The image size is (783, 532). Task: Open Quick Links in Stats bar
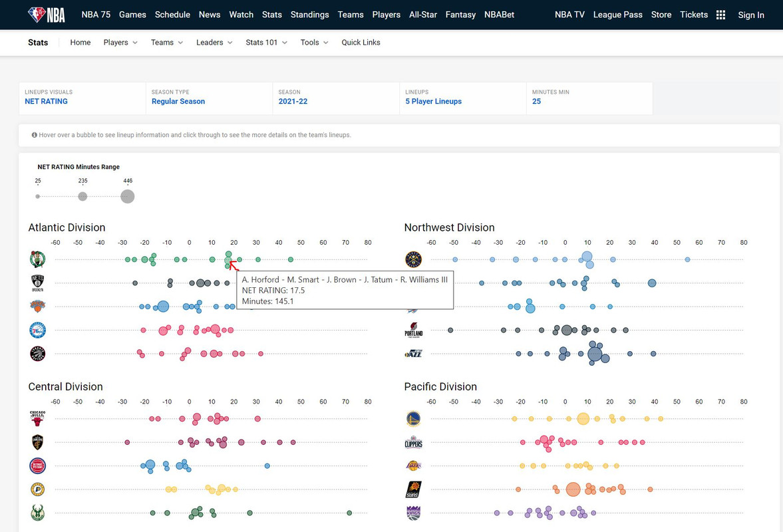tap(361, 43)
